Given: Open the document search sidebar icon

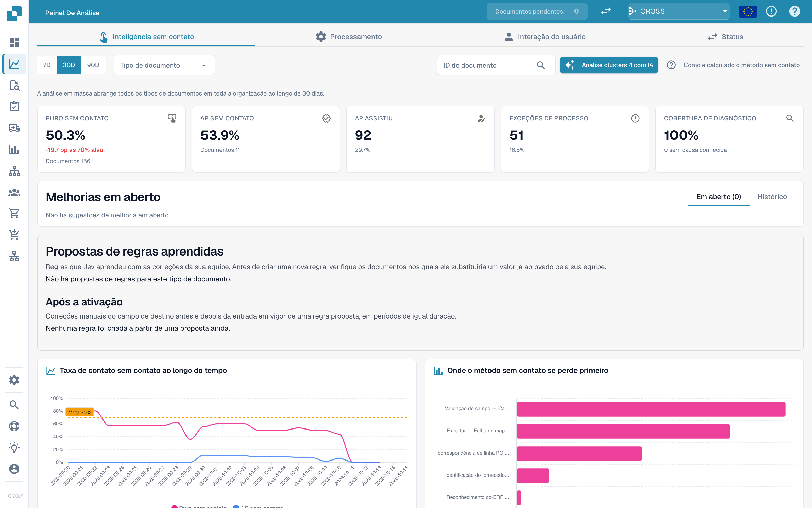Looking at the screenshot, I should point(14,85).
